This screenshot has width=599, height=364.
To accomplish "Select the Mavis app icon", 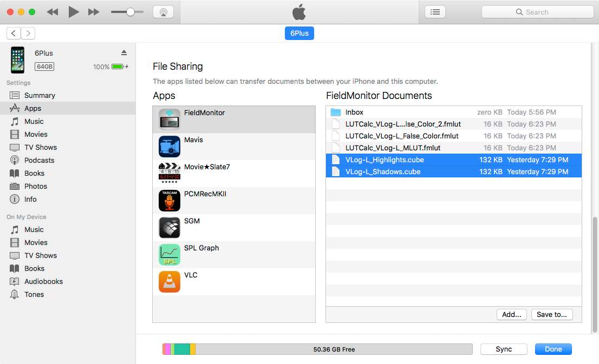I will coord(169,146).
